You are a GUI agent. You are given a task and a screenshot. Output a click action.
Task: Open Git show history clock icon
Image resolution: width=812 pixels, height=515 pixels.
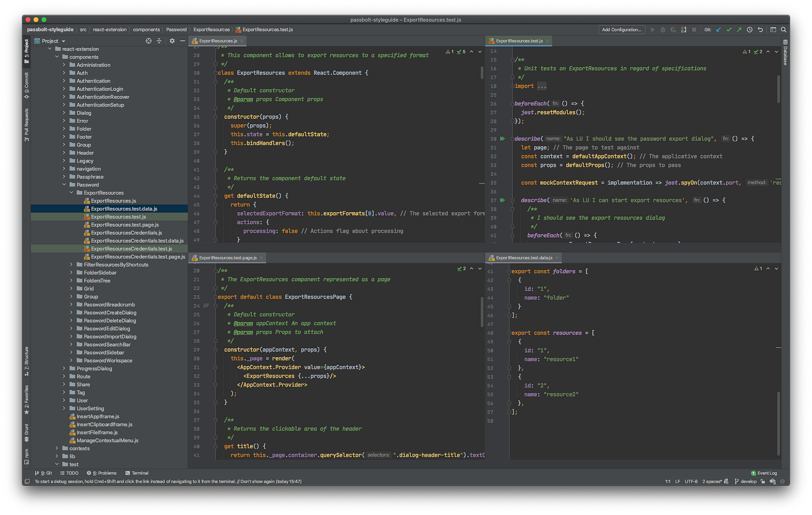tap(749, 30)
